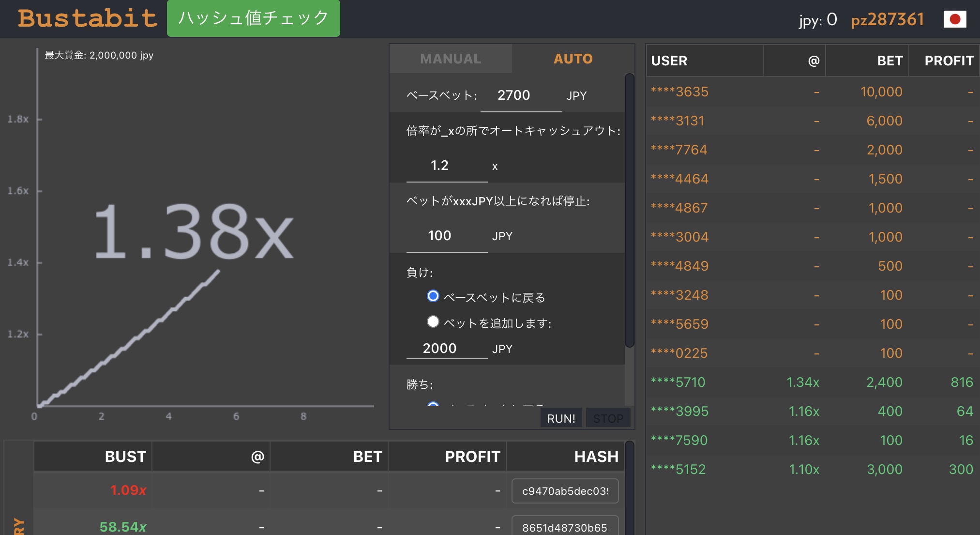980x535 pixels.
Task: Switch to the MANUAL tab
Action: pos(451,59)
